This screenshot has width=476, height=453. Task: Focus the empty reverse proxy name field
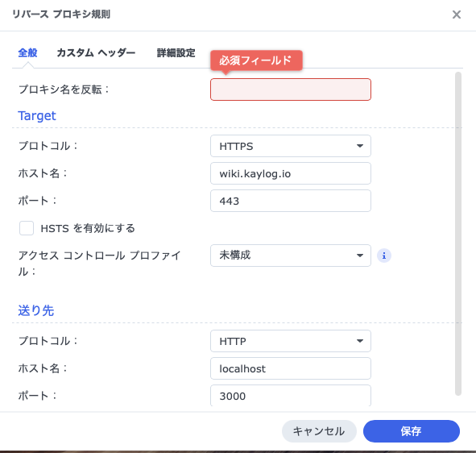[x=291, y=89]
